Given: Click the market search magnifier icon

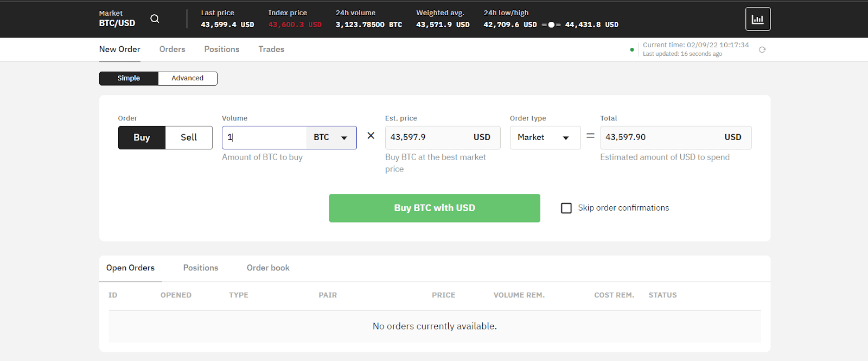Looking at the screenshot, I should (155, 19).
